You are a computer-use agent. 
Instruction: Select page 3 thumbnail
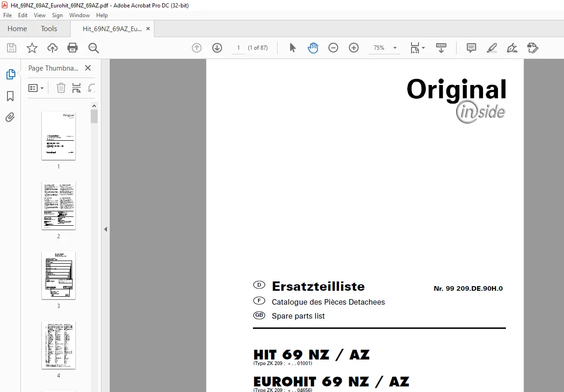[x=59, y=275]
